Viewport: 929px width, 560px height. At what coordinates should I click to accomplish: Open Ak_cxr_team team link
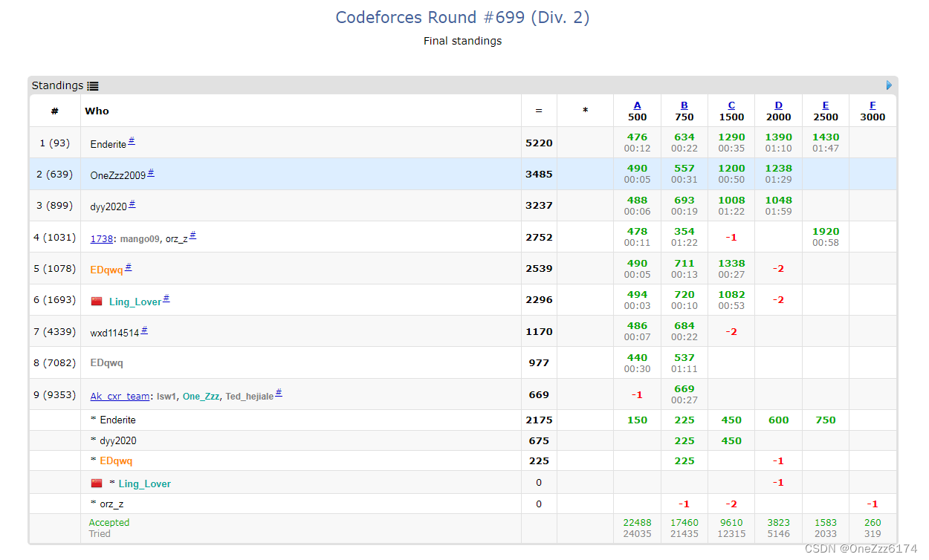coord(120,397)
